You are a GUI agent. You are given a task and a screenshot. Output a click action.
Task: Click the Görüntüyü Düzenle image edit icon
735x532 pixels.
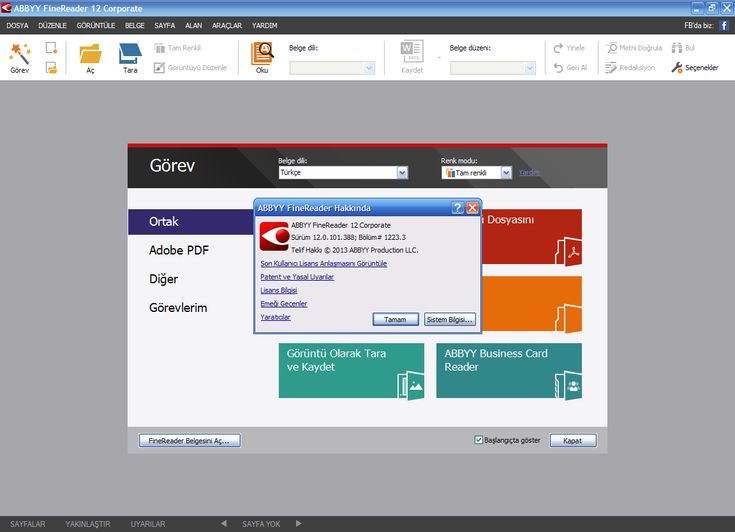[x=159, y=67]
